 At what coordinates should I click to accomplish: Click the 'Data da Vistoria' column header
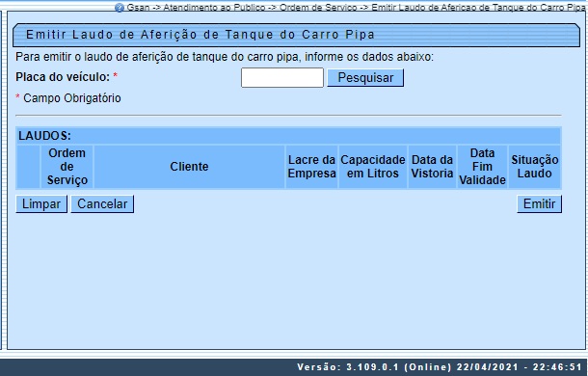pos(432,167)
